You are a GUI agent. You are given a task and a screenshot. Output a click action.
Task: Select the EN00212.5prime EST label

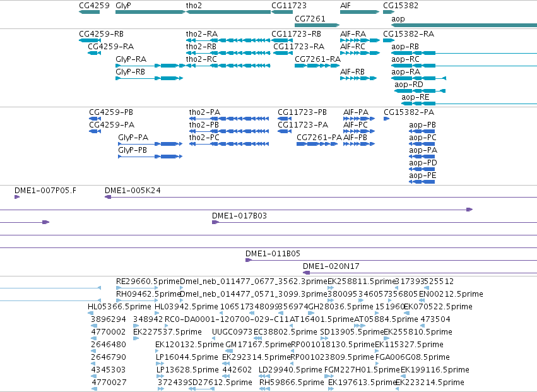451,294
